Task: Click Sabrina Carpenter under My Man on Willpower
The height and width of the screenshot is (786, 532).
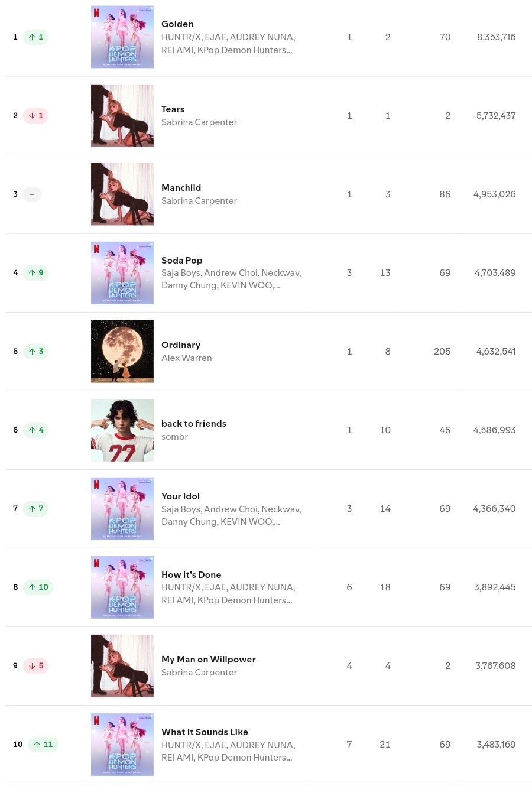Action: click(199, 673)
